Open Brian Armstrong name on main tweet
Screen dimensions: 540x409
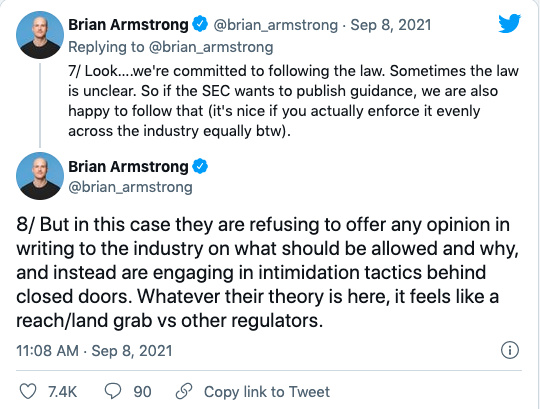click(128, 167)
